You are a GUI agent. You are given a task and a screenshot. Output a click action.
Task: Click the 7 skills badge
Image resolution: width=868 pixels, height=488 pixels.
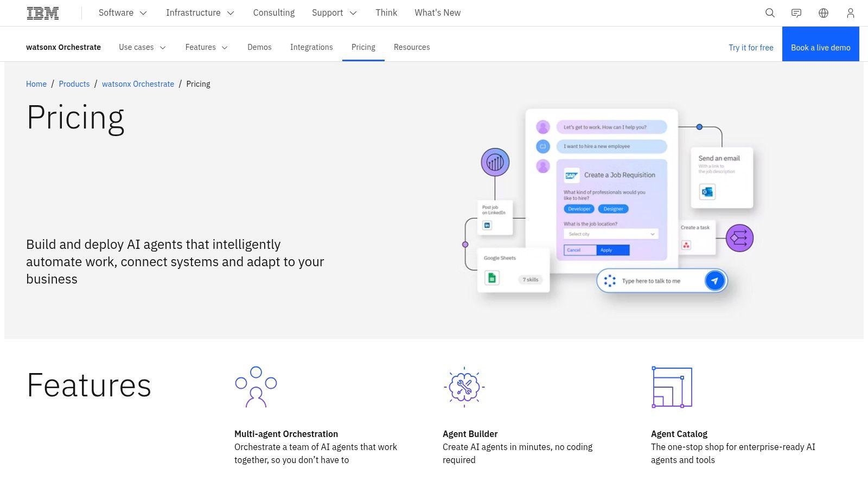point(530,280)
